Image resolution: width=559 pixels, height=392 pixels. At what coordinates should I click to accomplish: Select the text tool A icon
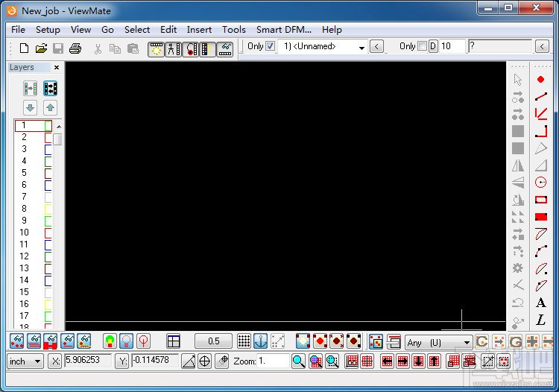(x=540, y=303)
